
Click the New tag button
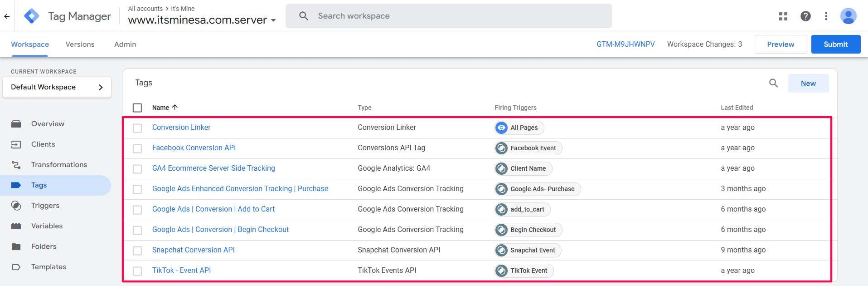[x=808, y=84]
